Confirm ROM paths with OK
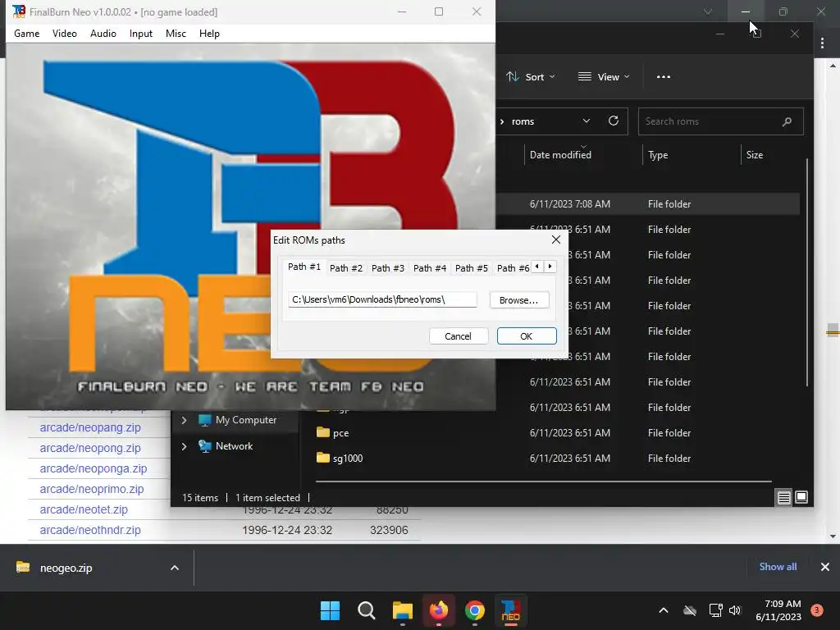Screen dimensions: 840x630 click(x=526, y=336)
